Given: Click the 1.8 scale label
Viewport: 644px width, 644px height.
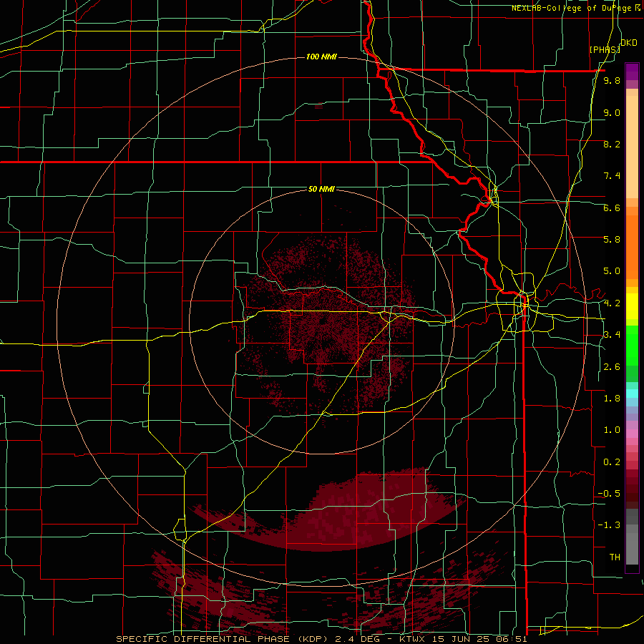Looking at the screenshot, I should (612, 399).
